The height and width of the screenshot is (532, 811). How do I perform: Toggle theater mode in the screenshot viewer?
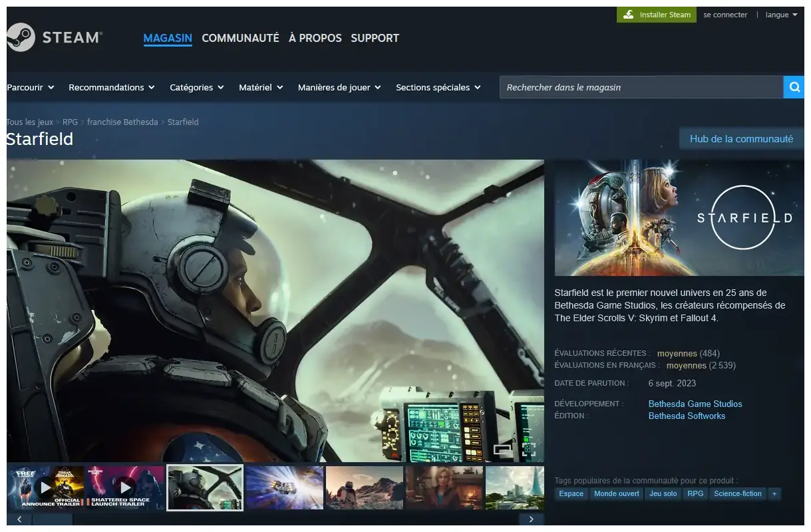pyautogui.click(x=503, y=450)
